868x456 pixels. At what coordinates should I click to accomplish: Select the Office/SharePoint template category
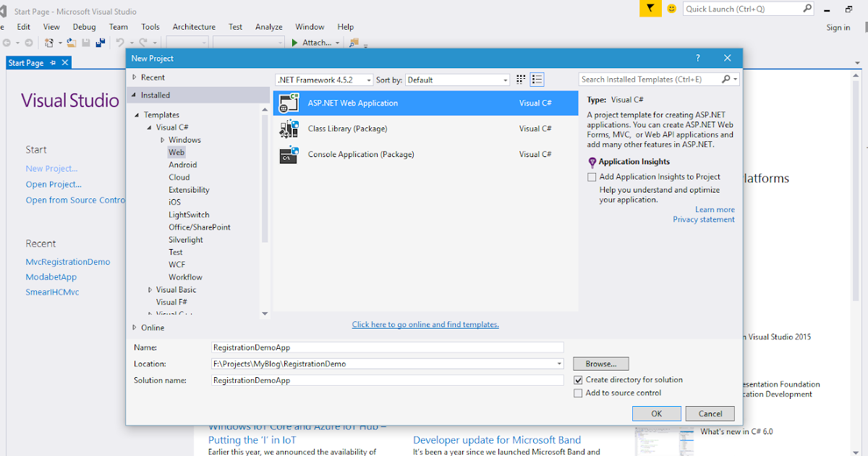(200, 227)
